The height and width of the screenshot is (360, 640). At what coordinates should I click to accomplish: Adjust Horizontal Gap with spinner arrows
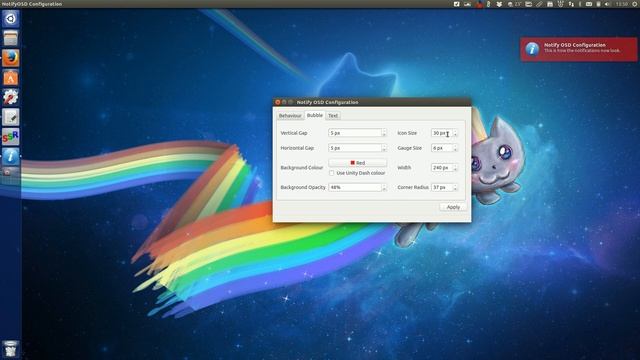384,148
